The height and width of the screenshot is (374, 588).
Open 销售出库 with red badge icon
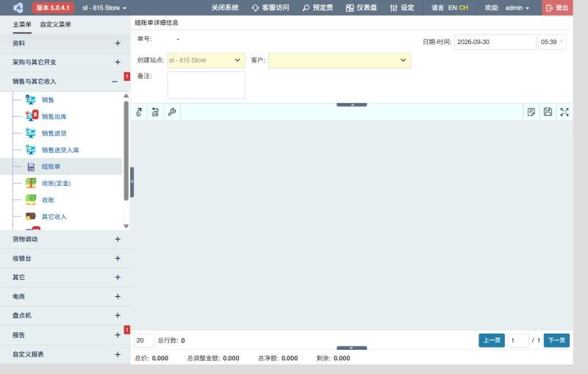(32, 116)
